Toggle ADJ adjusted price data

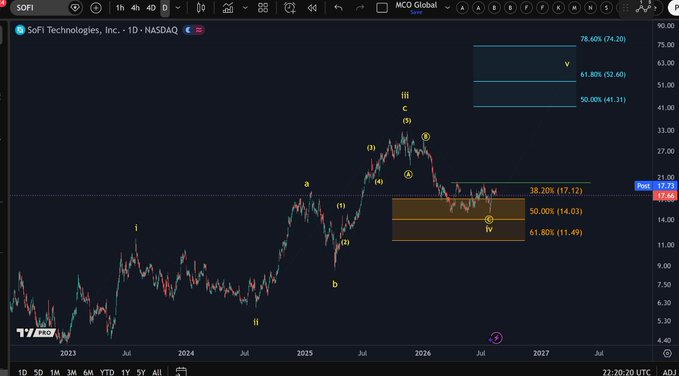point(670,372)
